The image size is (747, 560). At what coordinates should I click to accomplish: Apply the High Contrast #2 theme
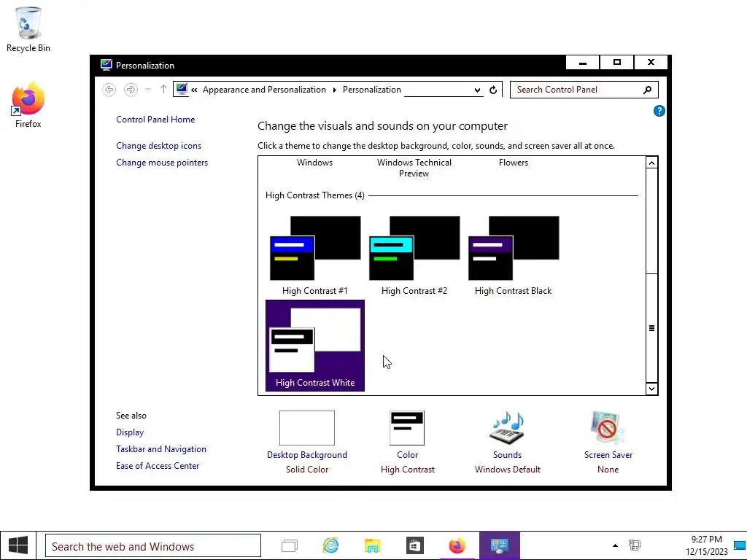pyautogui.click(x=414, y=255)
